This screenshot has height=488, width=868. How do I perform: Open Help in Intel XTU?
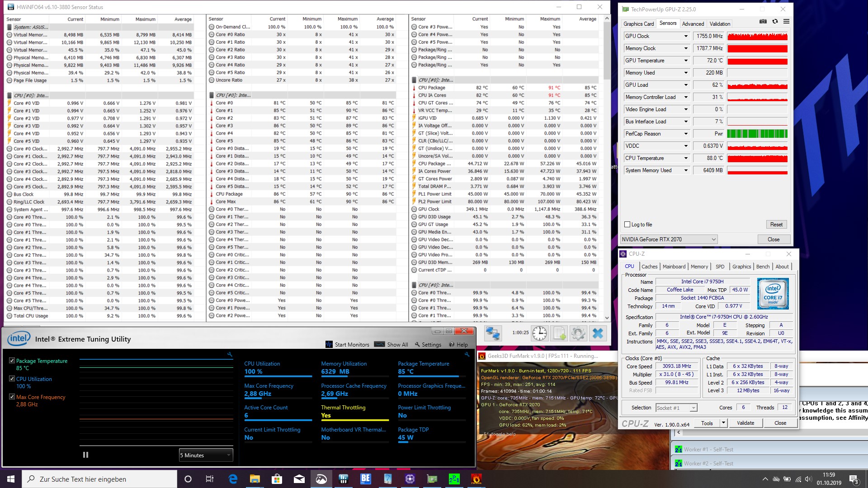pos(458,344)
